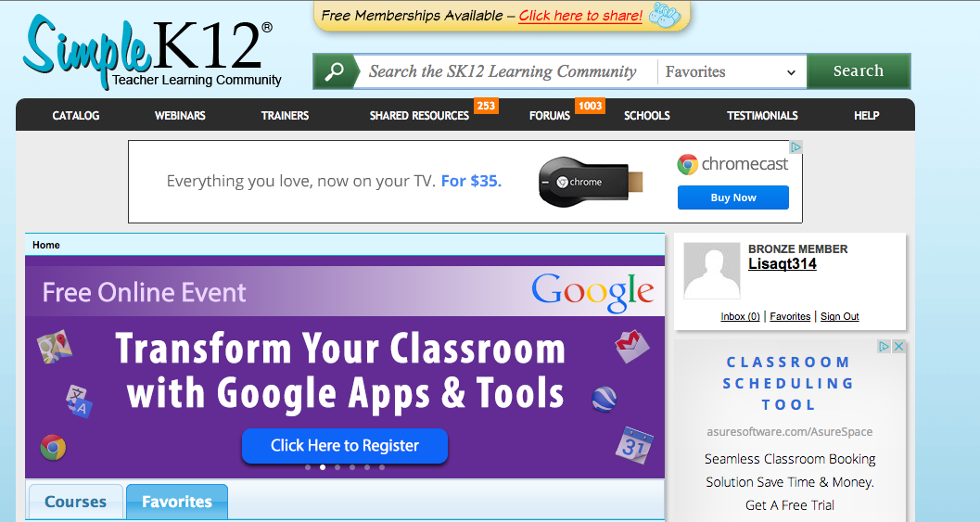Click the Google Maps icon on banner
The width and height of the screenshot is (980, 522).
[x=54, y=346]
